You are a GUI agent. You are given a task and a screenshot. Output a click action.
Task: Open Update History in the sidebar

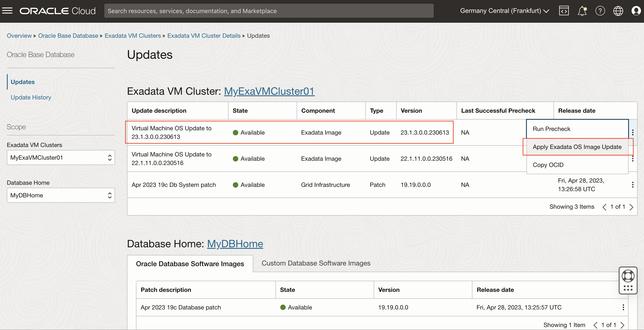coord(31,97)
